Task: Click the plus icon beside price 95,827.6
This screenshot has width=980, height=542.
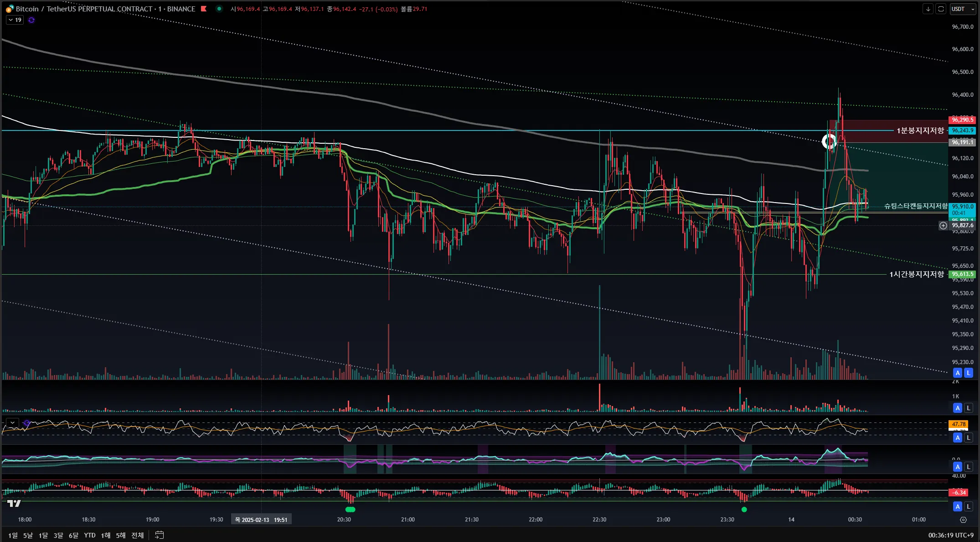Action: [943, 225]
